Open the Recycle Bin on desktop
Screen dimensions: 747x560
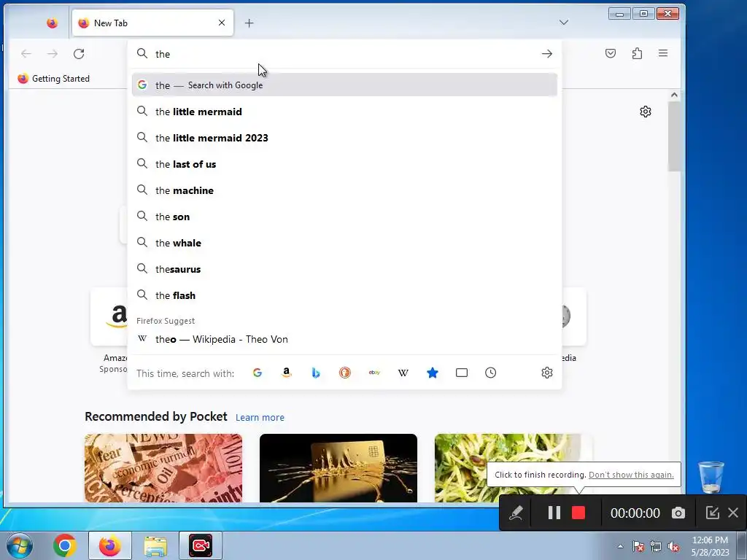click(711, 478)
